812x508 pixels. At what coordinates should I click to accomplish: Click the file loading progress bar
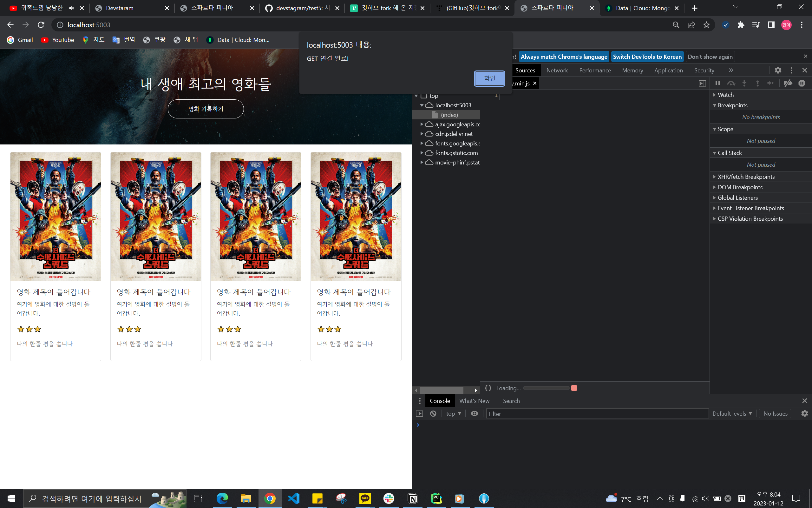point(546,388)
